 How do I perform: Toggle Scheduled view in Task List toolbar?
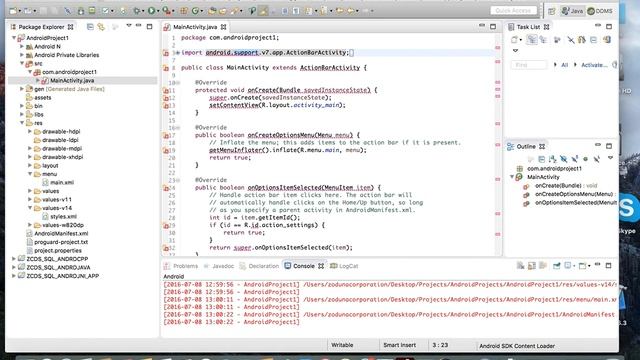543,40
